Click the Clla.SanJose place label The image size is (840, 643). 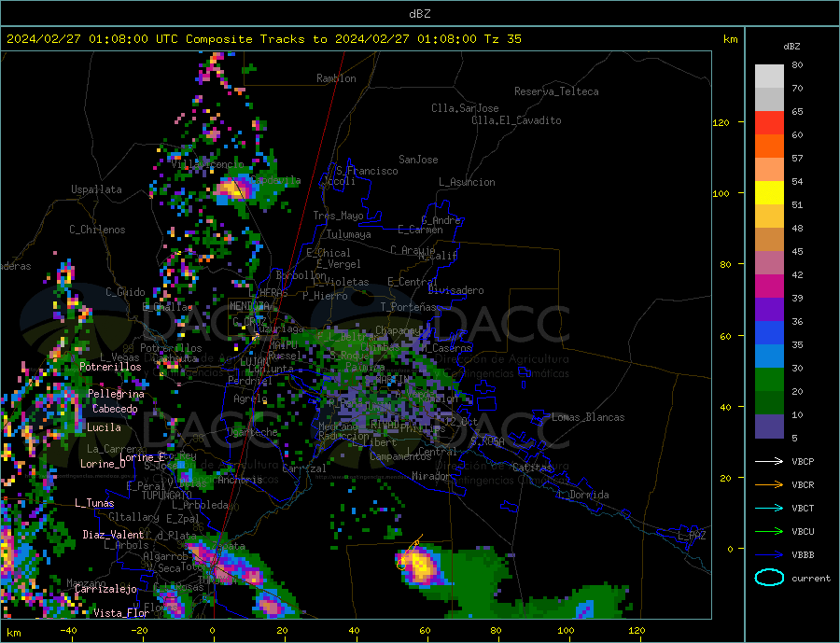[465, 108]
